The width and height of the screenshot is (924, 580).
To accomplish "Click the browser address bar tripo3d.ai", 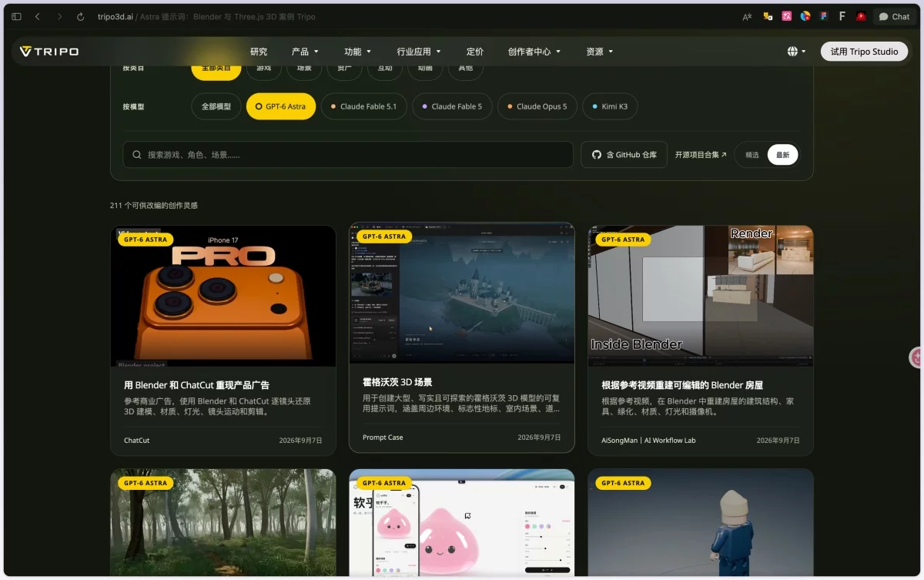I will click(206, 16).
